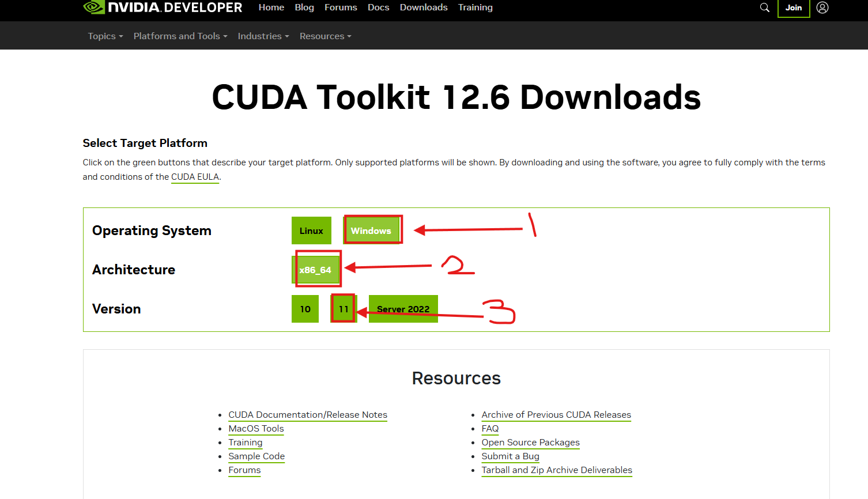The image size is (868, 499).
Task: Click the CUDA Toolkit 12.6 Downloads heading
Action: coord(456,97)
